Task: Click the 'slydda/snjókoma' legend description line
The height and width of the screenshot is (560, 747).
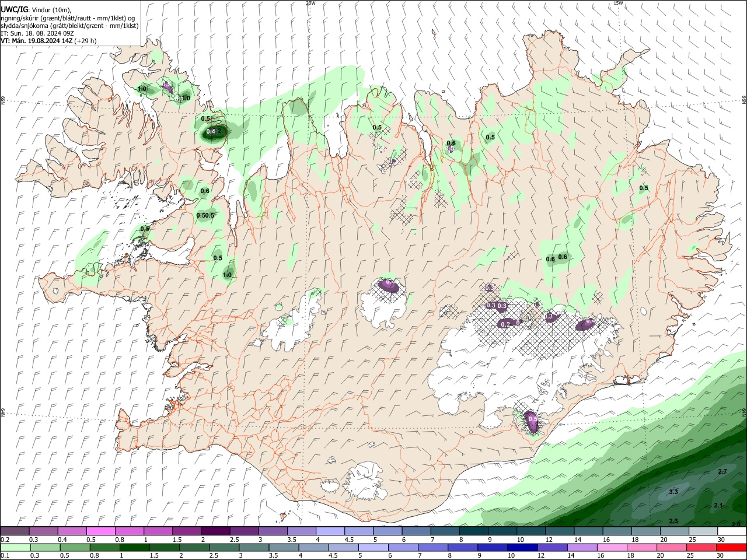Action: (x=69, y=26)
